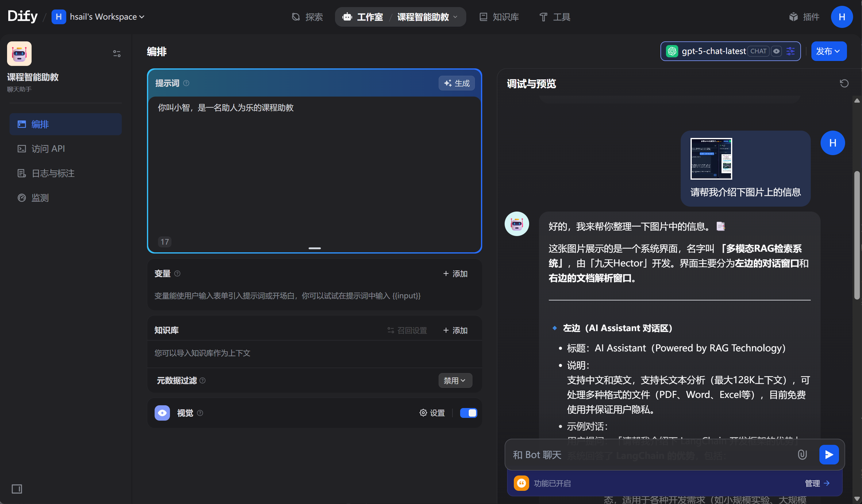Click the user avatar beside the chat message
Viewport: 862px width, 504px height.
click(x=833, y=143)
